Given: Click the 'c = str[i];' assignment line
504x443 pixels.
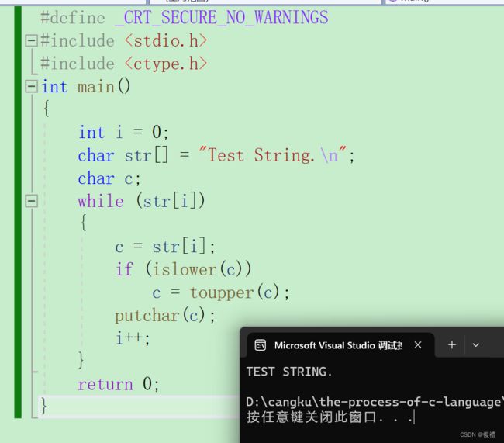Looking at the screenshot, I should pos(165,247).
